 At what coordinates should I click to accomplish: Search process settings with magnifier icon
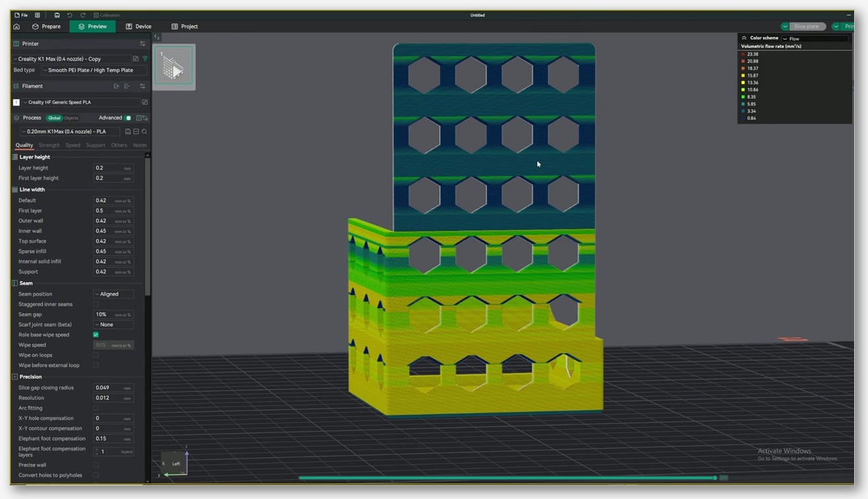tap(144, 131)
